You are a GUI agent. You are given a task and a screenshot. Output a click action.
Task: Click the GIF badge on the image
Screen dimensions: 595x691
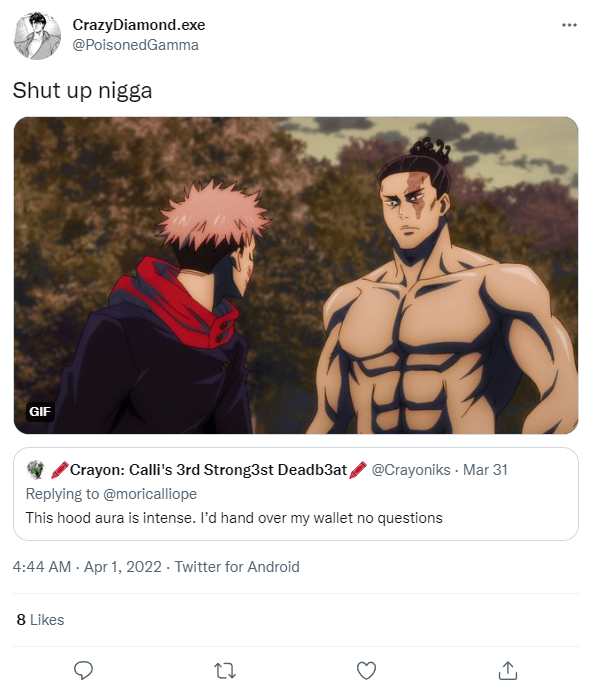click(40, 412)
